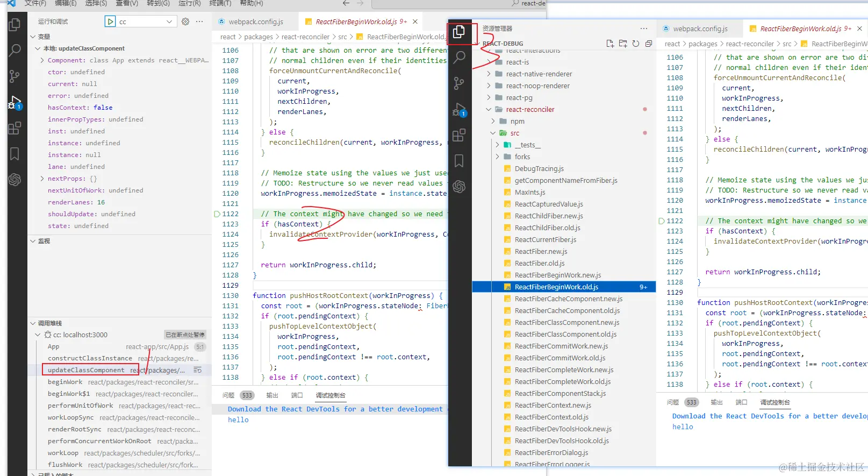Open launch configuration dropdown showing cc
Screen dimensions: 868x476
(147, 22)
